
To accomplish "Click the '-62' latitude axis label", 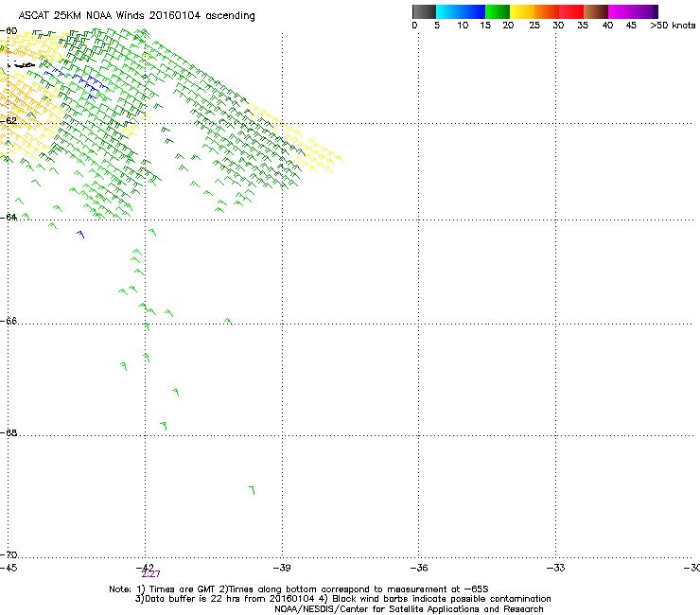I will click(9, 120).
